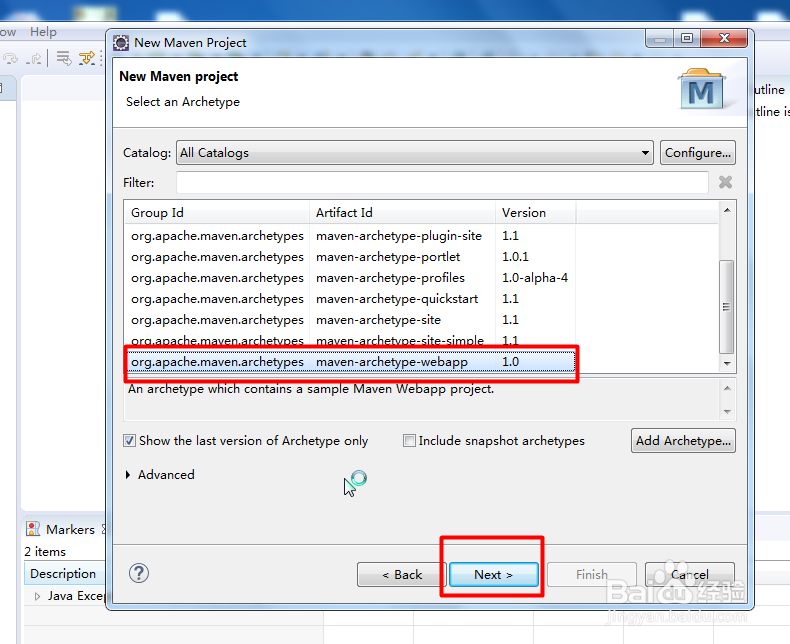Close the New Maven Project dialog
The width and height of the screenshot is (790, 644).
click(x=724, y=38)
